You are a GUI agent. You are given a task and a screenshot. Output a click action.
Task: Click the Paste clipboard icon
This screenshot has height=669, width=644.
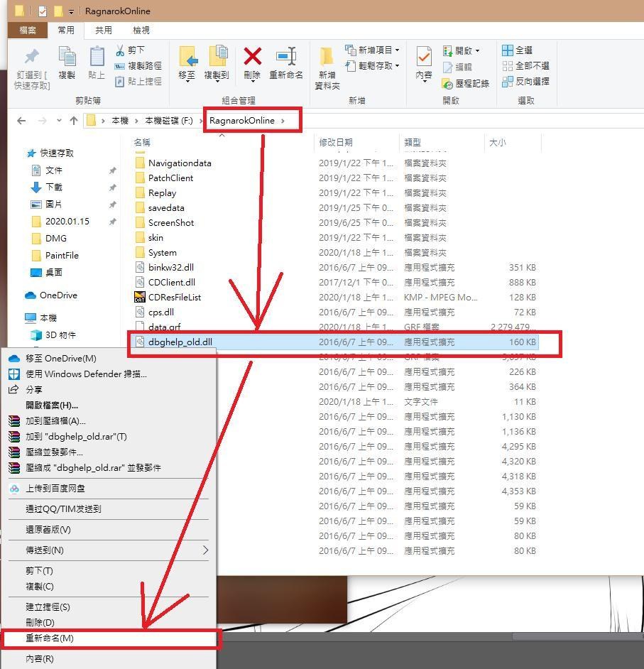(97, 56)
